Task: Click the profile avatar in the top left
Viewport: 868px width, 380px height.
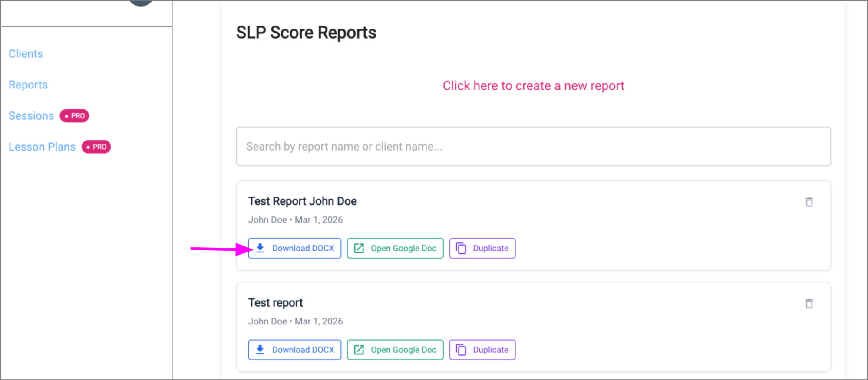Action: (140, 2)
